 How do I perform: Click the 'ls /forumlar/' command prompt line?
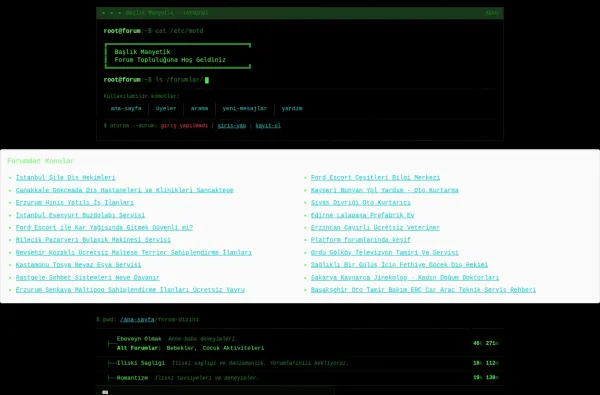coord(156,80)
